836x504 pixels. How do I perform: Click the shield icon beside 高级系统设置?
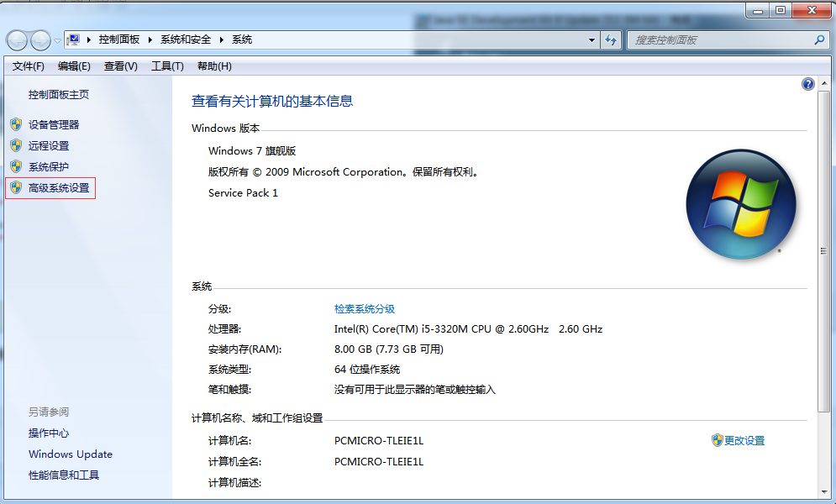click(x=16, y=187)
